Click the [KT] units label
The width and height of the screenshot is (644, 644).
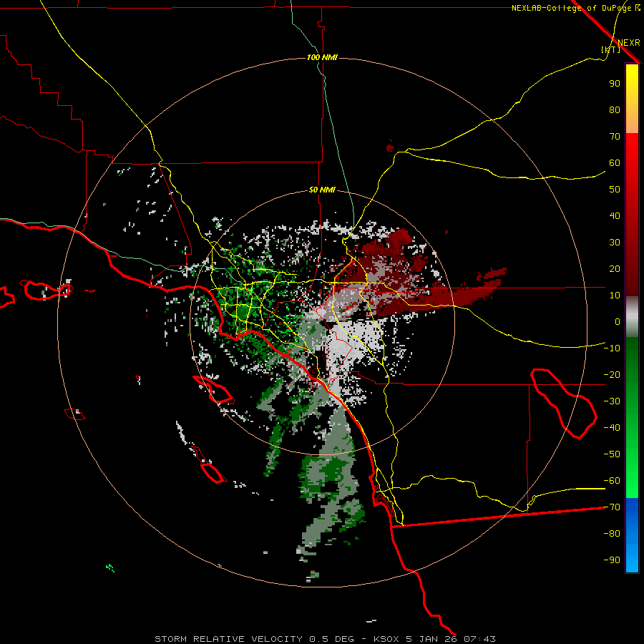pos(611,49)
